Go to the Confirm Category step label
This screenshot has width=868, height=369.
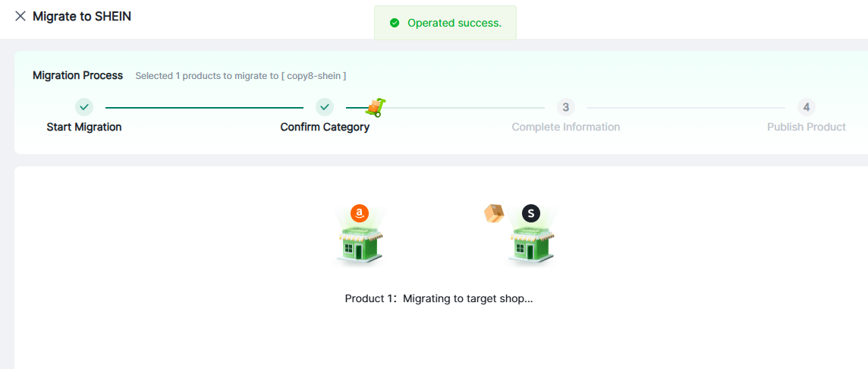pyautogui.click(x=325, y=127)
